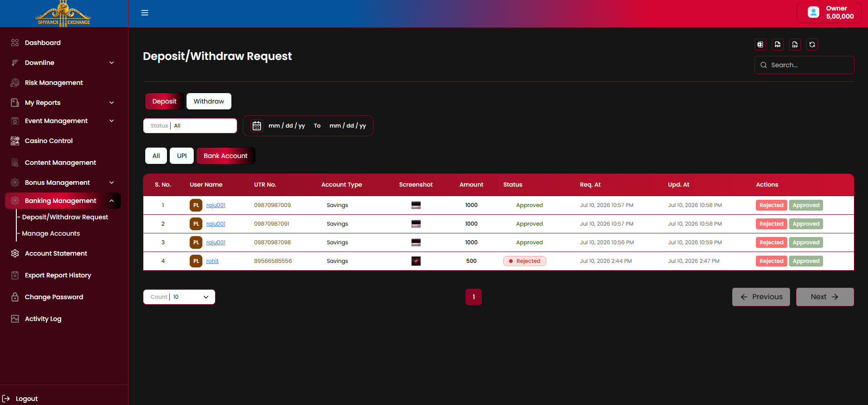Click the PL badge beside rohit
Image resolution: width=868 pixels, height=405 pixels.
[196, 261]
